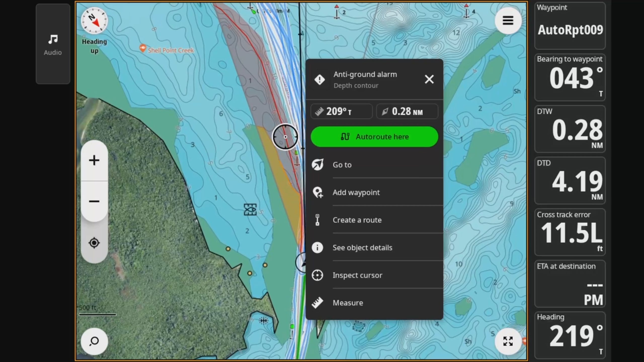Tap the 209° T bearing field
Screen dimensions: 644x362
(341, 111)
